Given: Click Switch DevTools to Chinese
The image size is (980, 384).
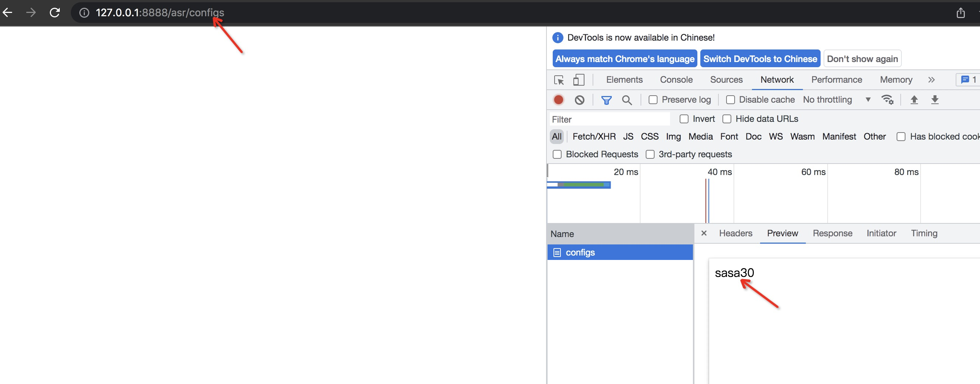Looking at the screenshot, I should [x=760, y=59].
